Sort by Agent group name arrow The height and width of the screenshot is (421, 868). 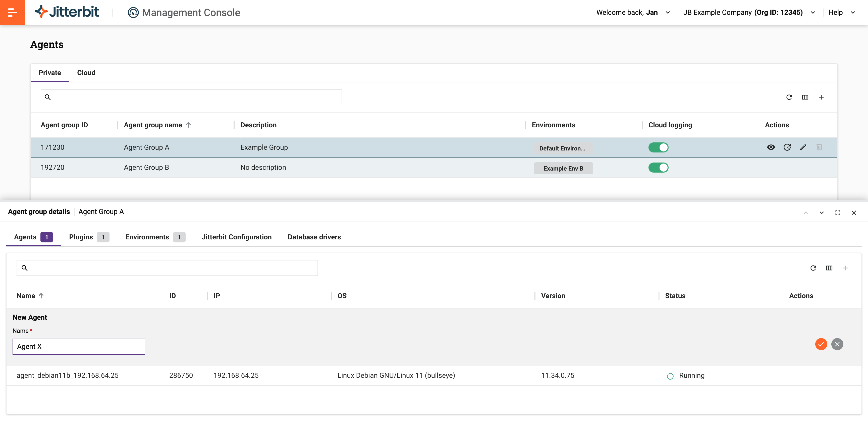point(188,125)
